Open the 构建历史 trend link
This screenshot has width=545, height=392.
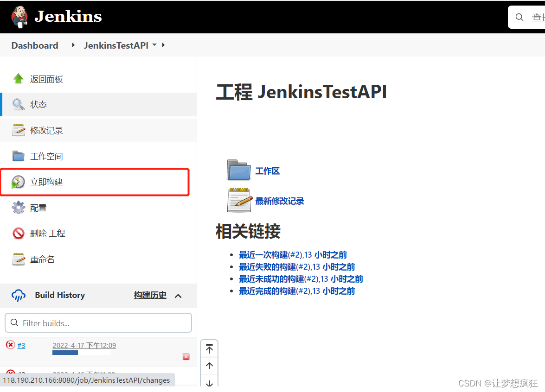click(150, 295)
